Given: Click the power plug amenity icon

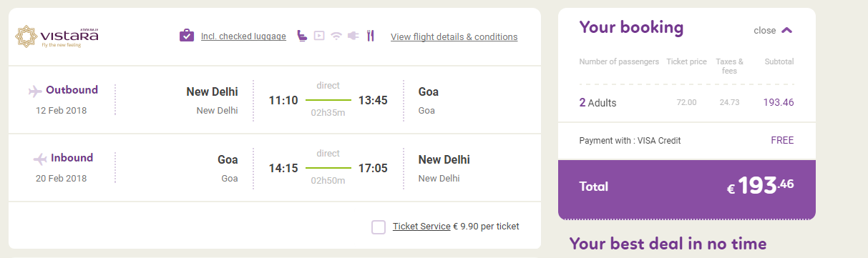Looking at the screenshot, I should click(353, 36).
